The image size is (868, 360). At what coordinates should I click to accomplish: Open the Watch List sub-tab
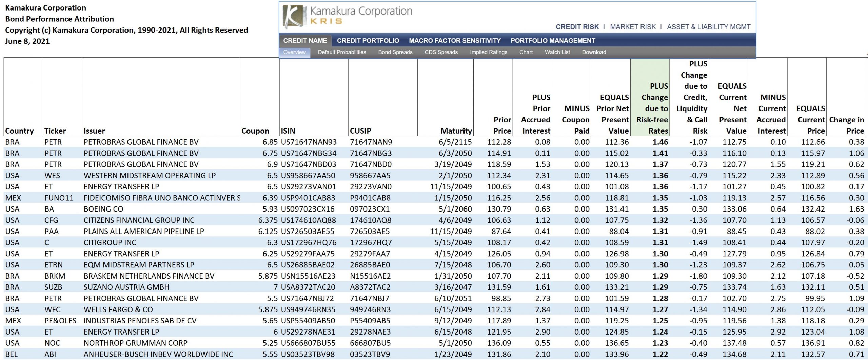pyautogui.click(x=557, y=52)
